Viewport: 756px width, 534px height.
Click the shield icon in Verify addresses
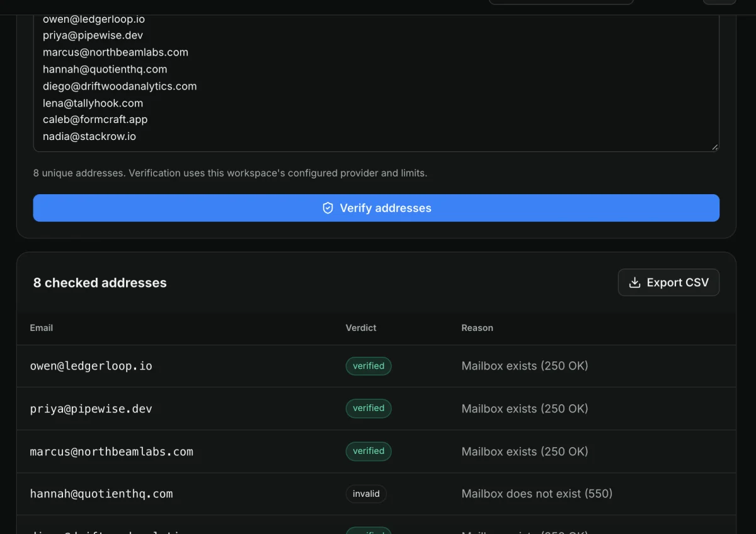tap(328, 208)
